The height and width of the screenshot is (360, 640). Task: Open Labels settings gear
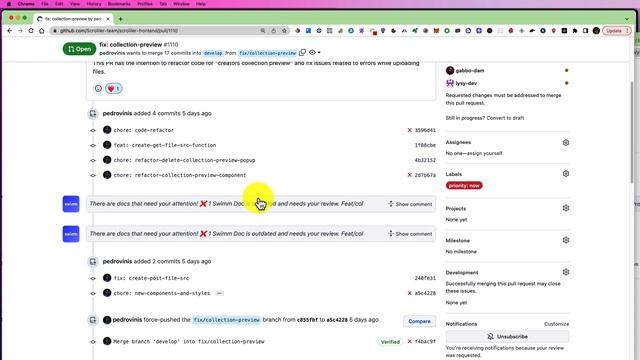[566, 173]
